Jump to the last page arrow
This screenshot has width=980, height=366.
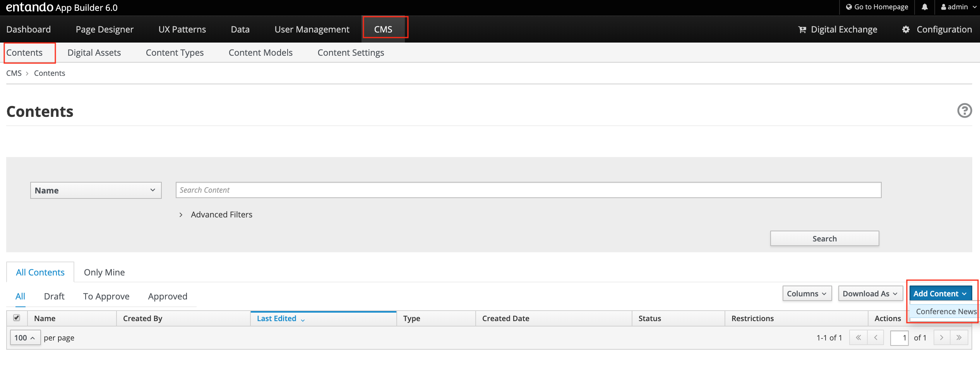tap(959, 337)
